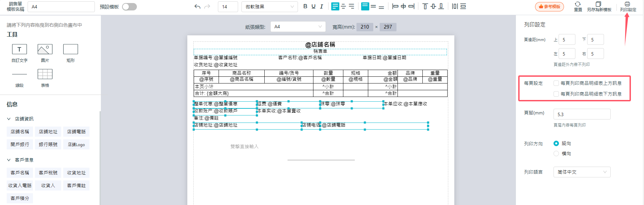The image size is (644, 205).
Task: Apply center text alignment
Action: click(343, 6)
